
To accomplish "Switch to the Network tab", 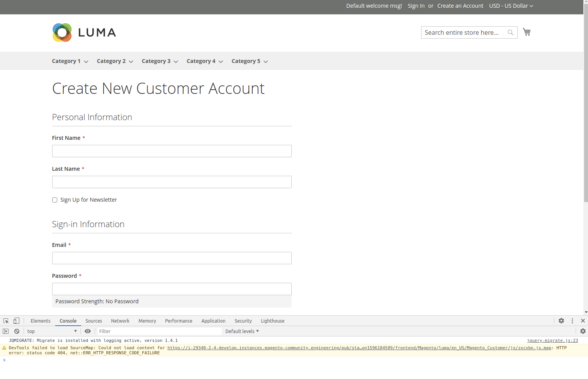I will tap(120, 321).
